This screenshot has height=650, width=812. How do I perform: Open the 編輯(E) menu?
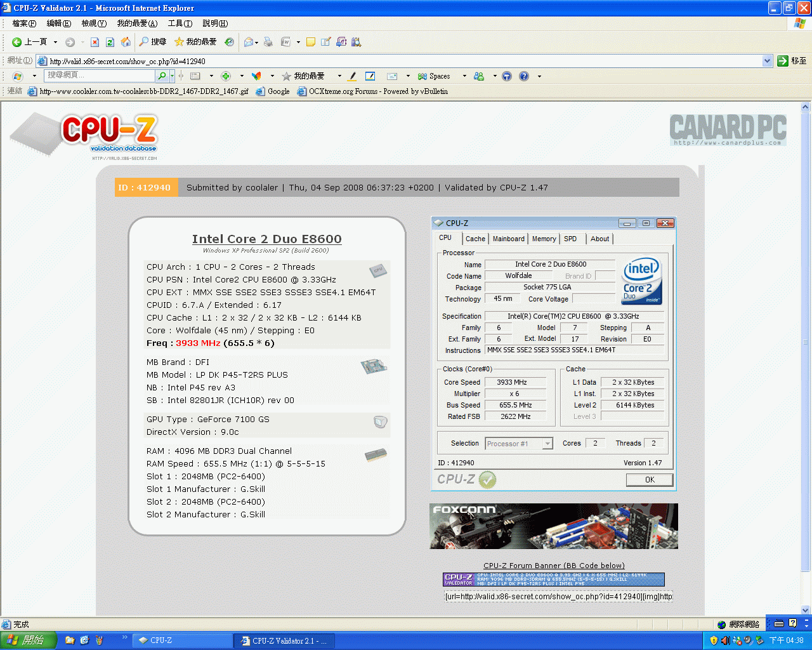coord(58,23)
